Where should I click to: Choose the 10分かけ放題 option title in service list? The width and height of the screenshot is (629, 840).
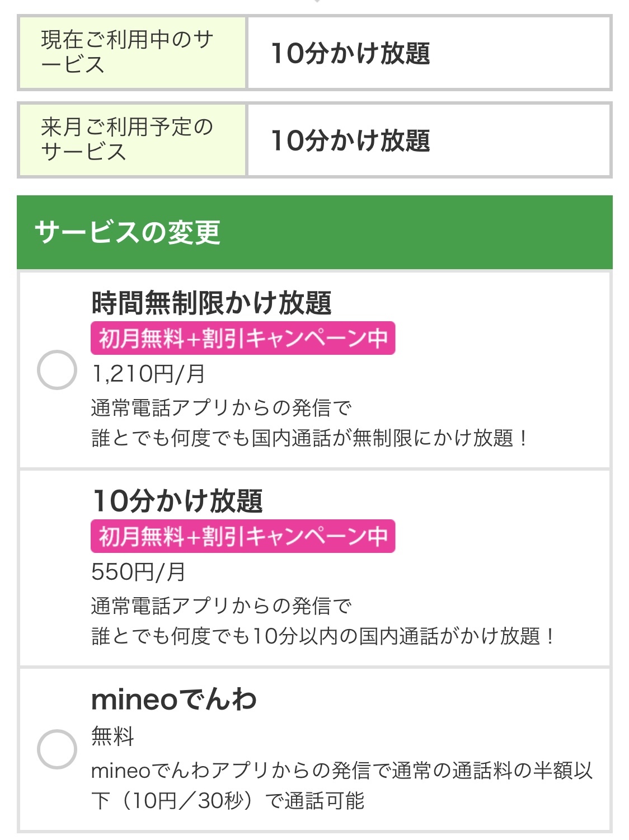177,500
